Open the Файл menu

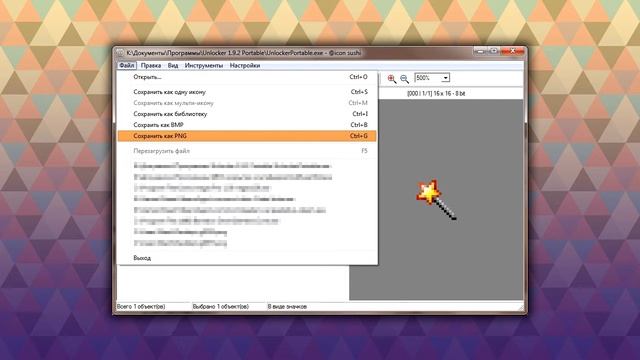click(127, 66)
